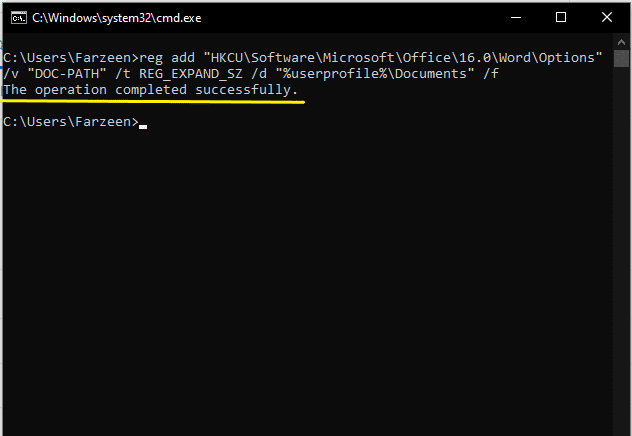Click the blinking cursor at the last prompt
Viewport: 632px width, 436px height.
(x=143, y=127)
